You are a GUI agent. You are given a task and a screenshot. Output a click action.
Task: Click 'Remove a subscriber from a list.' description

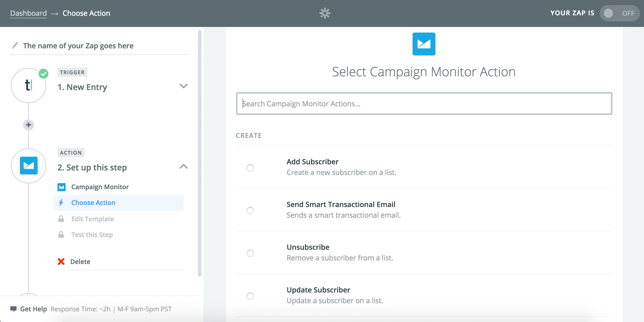coord(340,258)
